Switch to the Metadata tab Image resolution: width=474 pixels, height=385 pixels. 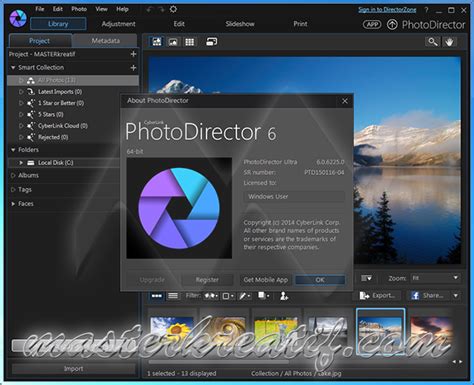coord(105,41)
